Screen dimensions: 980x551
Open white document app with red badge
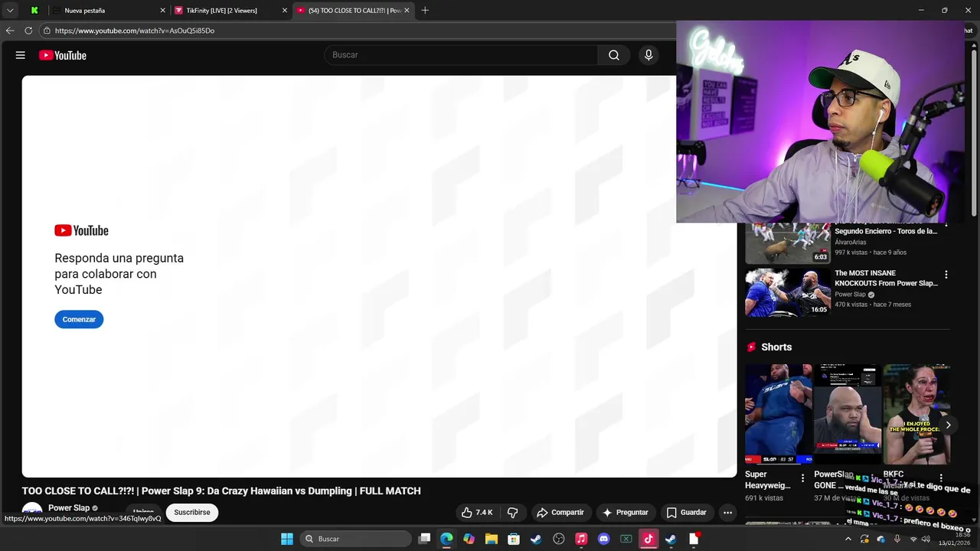point(694,539)
